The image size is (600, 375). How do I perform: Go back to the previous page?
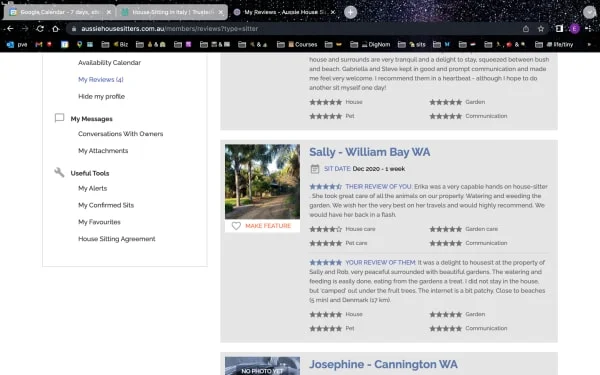coord(10,29)
